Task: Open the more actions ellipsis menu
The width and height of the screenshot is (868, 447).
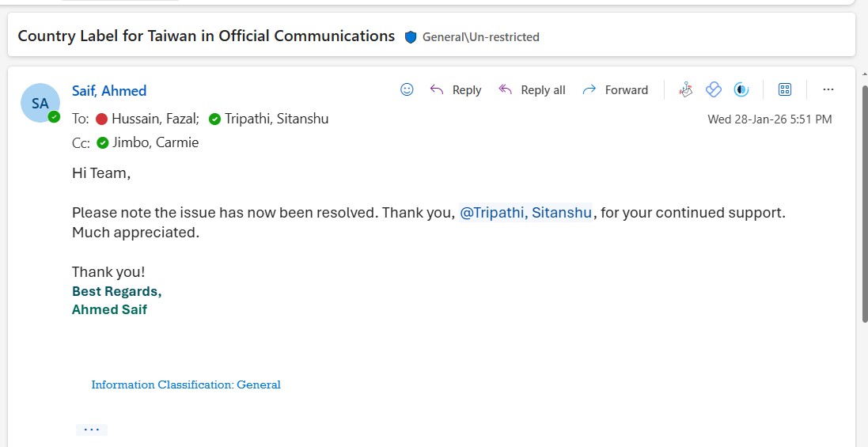Action: 828,89
